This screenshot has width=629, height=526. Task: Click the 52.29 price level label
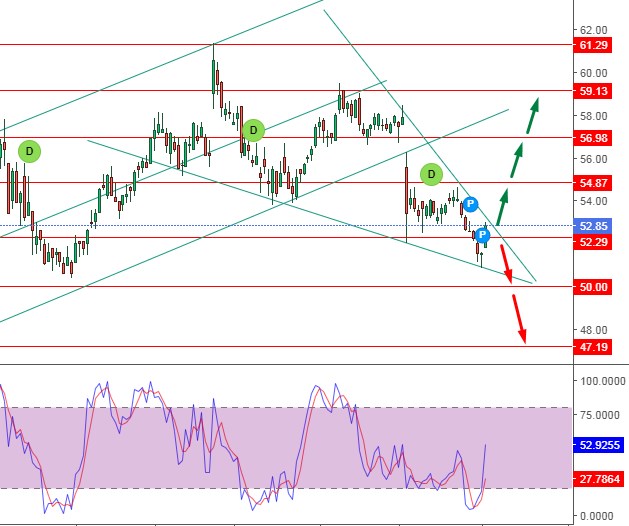593,242
